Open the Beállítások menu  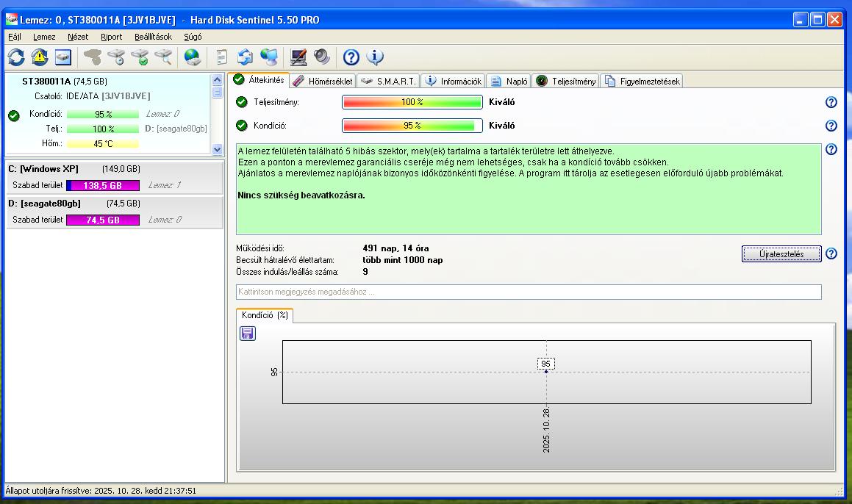[x=153, y=37]
